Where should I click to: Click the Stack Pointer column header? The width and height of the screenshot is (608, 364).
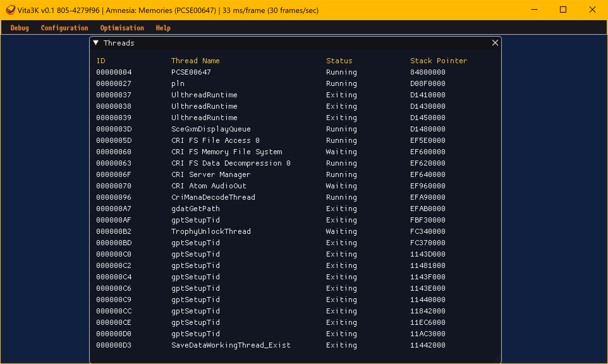click(439, 61)
